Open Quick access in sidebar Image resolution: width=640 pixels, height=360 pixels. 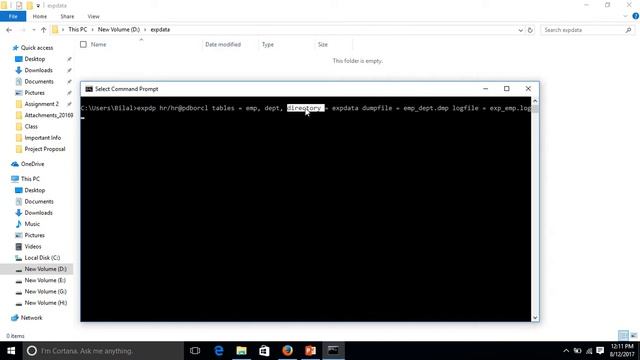[x=37, y=48]
